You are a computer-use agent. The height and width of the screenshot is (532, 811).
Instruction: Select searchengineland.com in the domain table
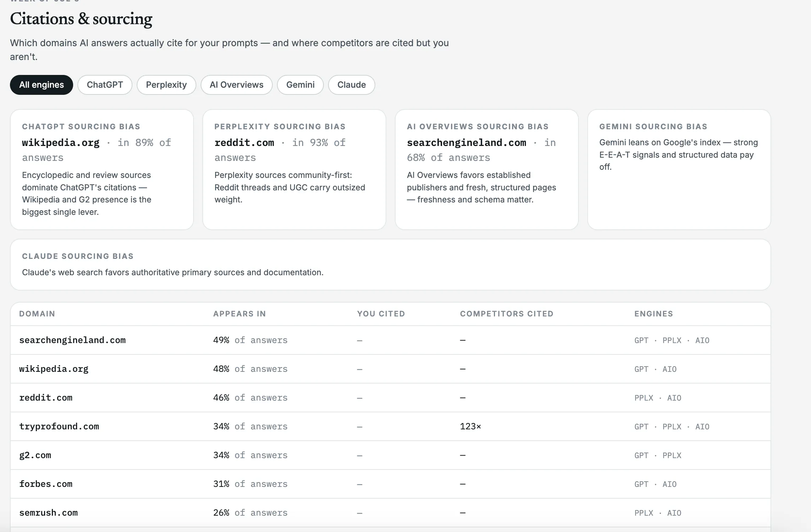pos(72,340)
